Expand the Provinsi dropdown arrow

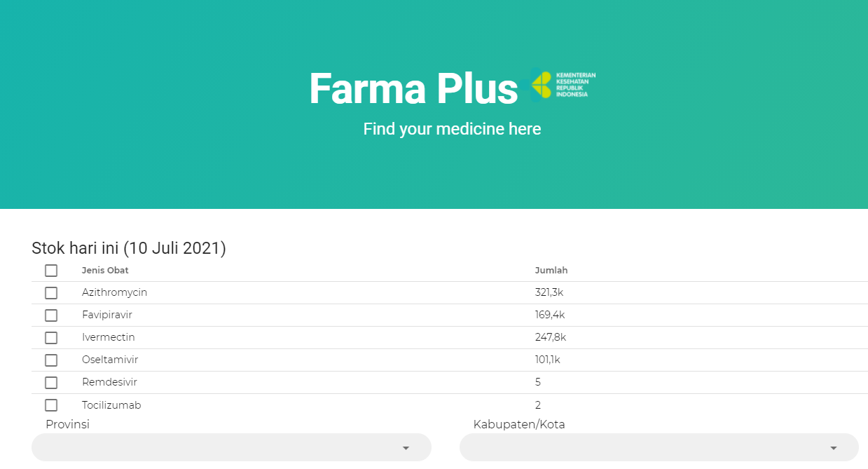[406, 447]
